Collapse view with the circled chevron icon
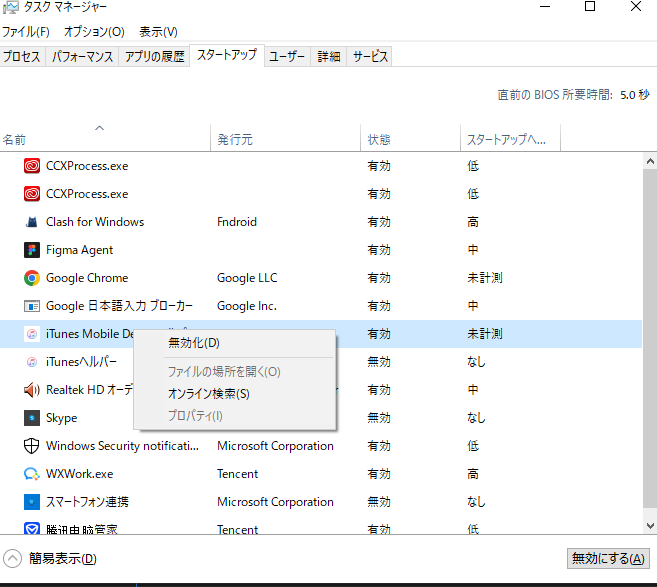The height and width of the screenshot is (587, 657). pyautogui.click(x=13, y=559)
